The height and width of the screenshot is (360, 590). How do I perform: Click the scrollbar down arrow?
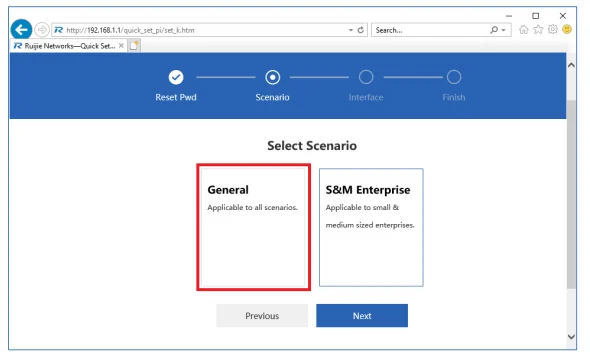[x=571, y=336]
